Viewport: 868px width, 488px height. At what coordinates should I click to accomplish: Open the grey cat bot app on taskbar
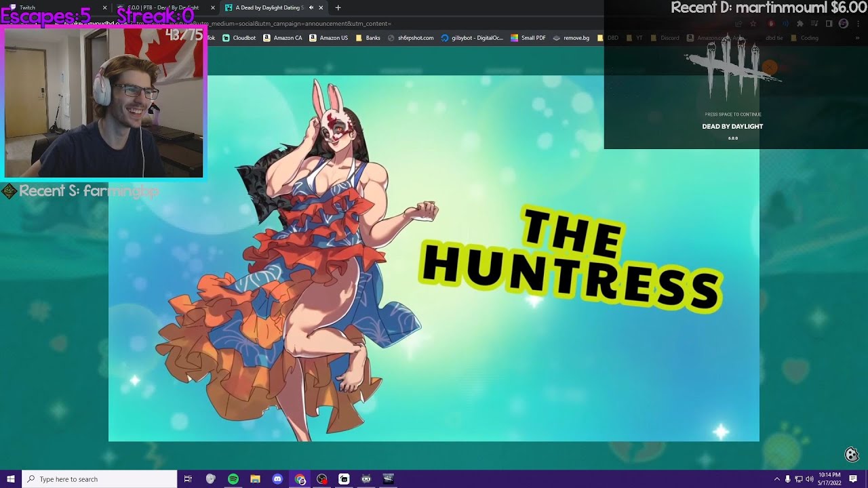[x=366, y=479]
